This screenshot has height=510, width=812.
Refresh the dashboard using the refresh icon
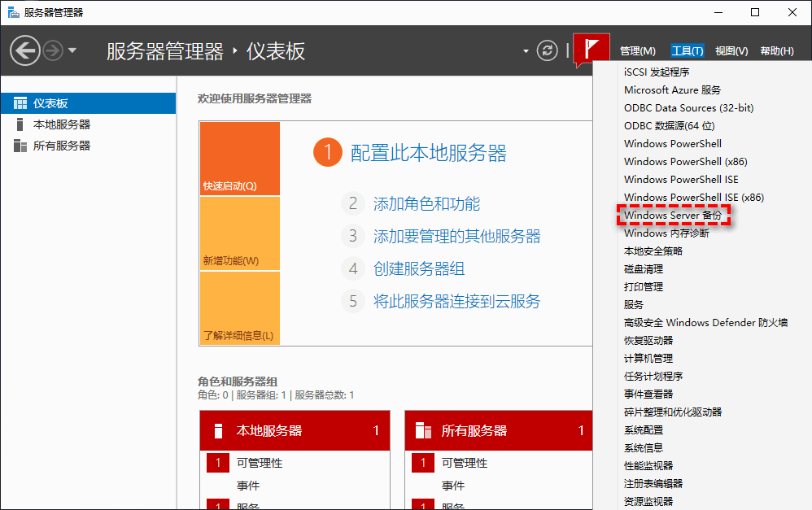pyautogui.click(x=547, y=49)
